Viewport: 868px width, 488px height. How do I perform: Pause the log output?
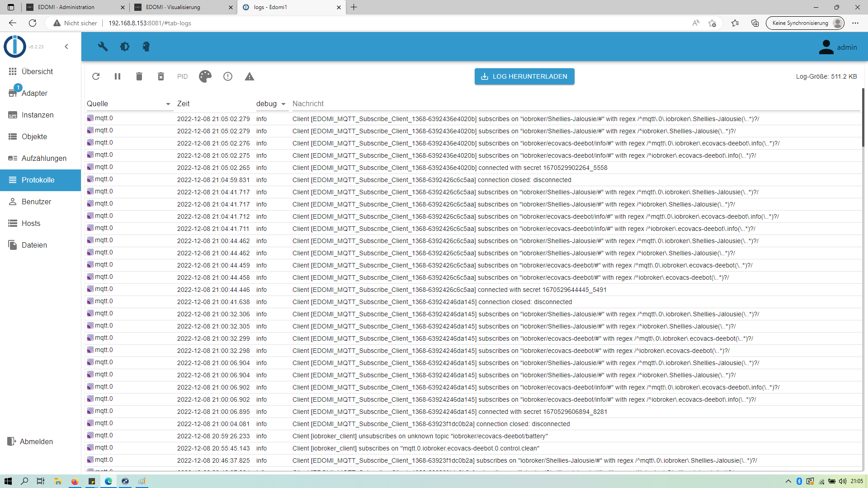[118, 76]
